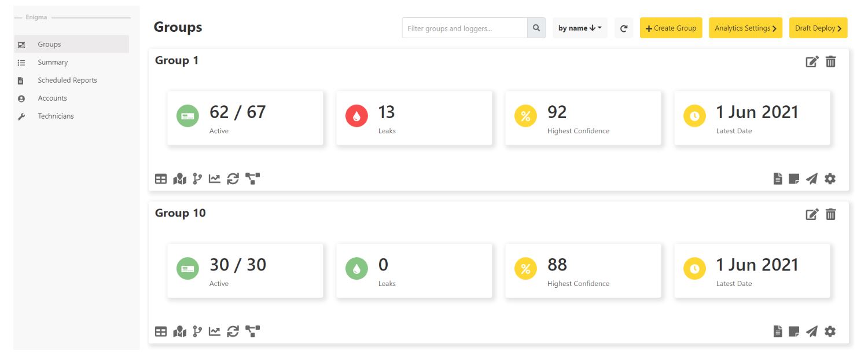This screenshot has height=355, width=868.
Task: Open the 'by name' sort dropdown
Action: point(580,27)
